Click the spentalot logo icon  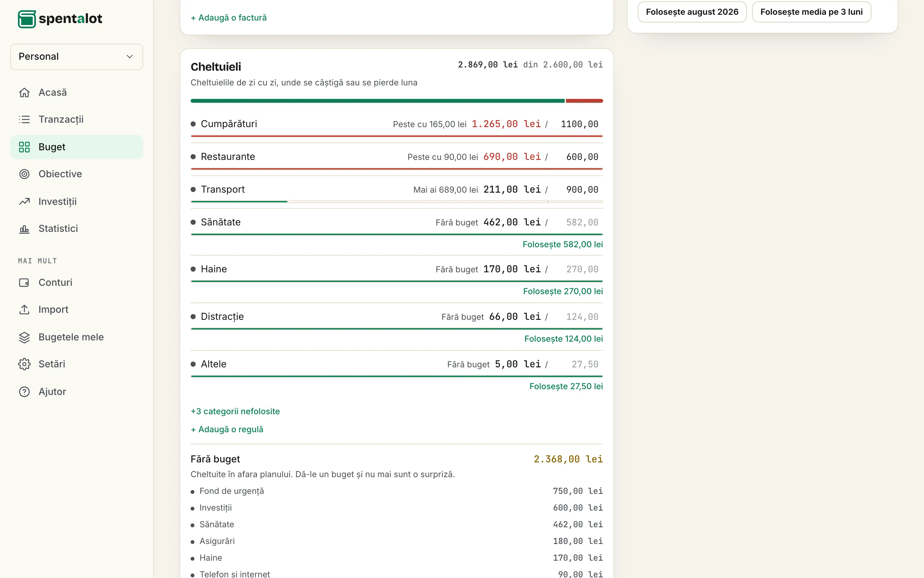pyautogui.click(x=27, y=19)
